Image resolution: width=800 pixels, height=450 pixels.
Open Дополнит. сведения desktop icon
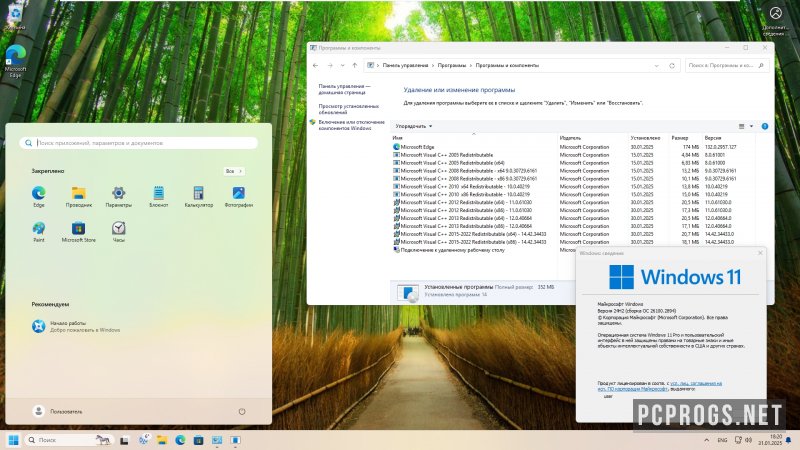pyautogui.click(x=775, y=20)
